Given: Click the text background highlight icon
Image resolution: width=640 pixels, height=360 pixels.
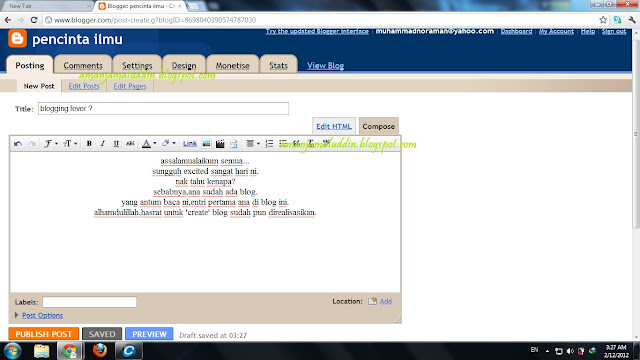Looking at the screenshot, I should 165,143.
